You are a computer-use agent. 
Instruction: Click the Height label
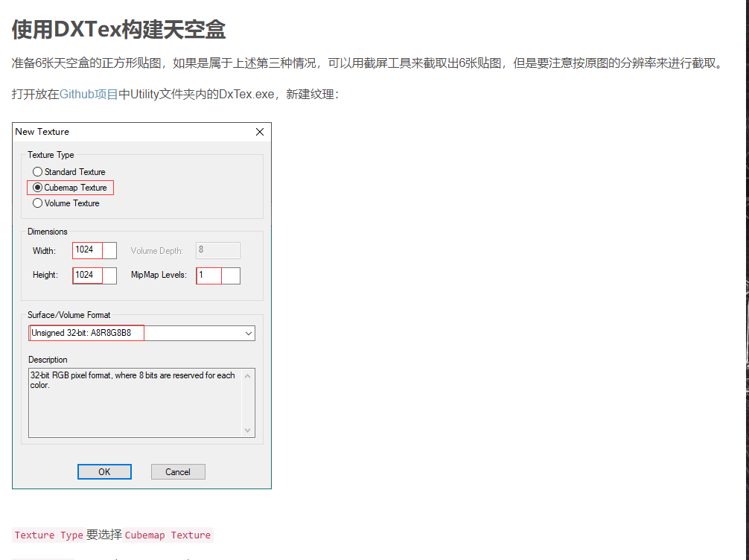coord(45,276)
